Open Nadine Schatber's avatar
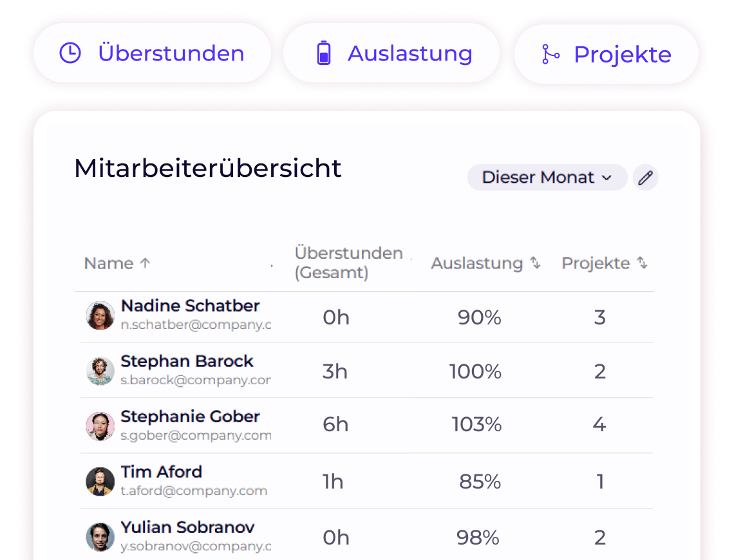 (100, 316)
